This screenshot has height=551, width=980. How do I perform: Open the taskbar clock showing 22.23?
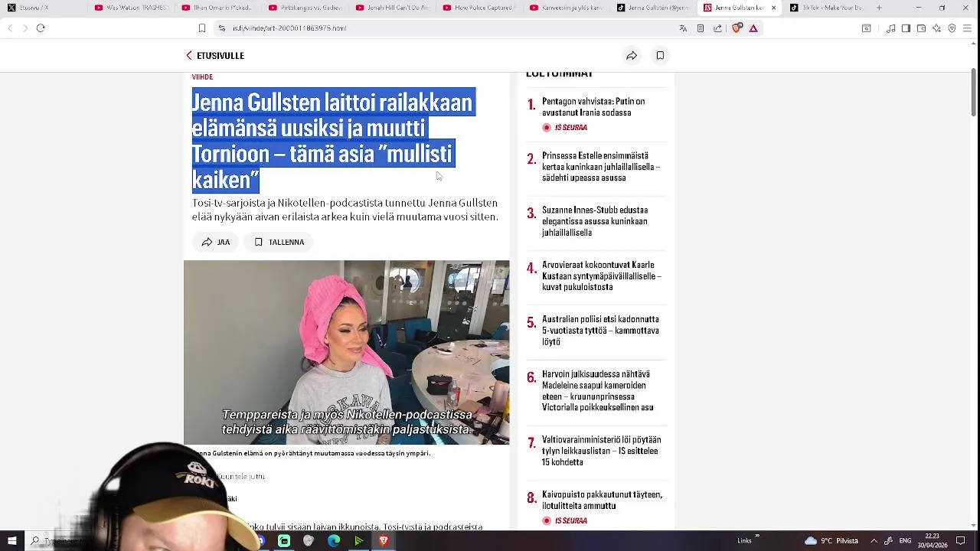click(x=932, y=541)
